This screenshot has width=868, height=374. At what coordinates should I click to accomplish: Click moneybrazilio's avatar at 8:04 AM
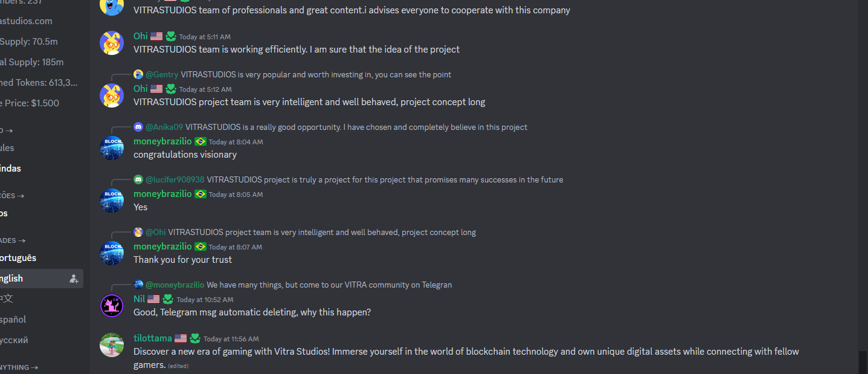(112, 148)
